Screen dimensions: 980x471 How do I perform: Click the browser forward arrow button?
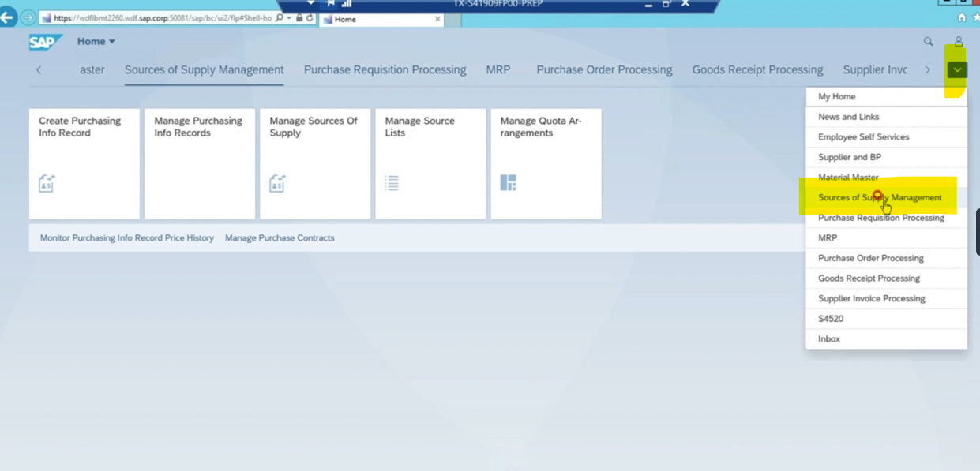[28, 17]
